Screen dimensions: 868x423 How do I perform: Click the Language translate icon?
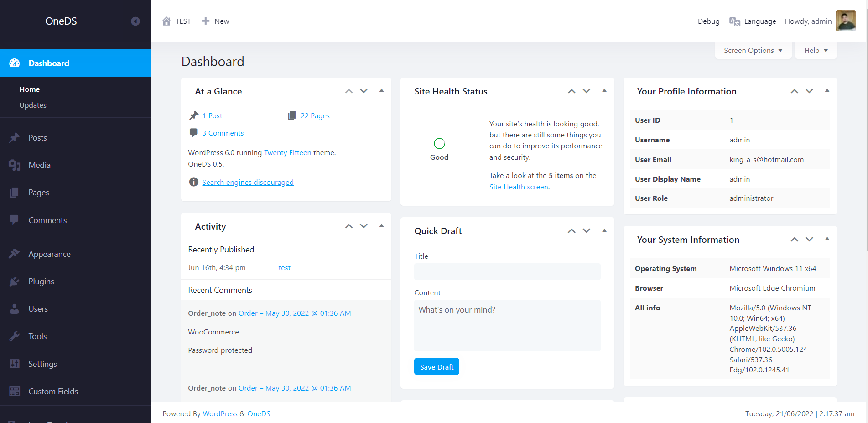[x=734, y=21]
